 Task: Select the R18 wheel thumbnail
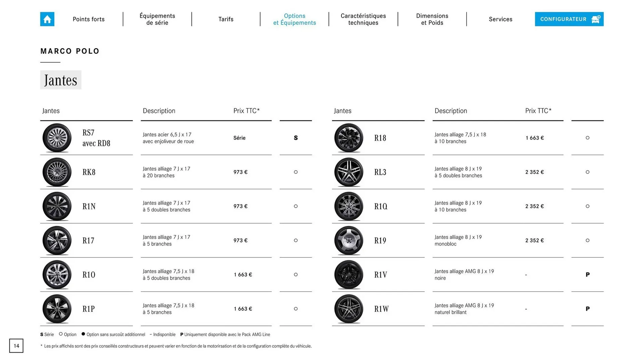coord(348,138)
